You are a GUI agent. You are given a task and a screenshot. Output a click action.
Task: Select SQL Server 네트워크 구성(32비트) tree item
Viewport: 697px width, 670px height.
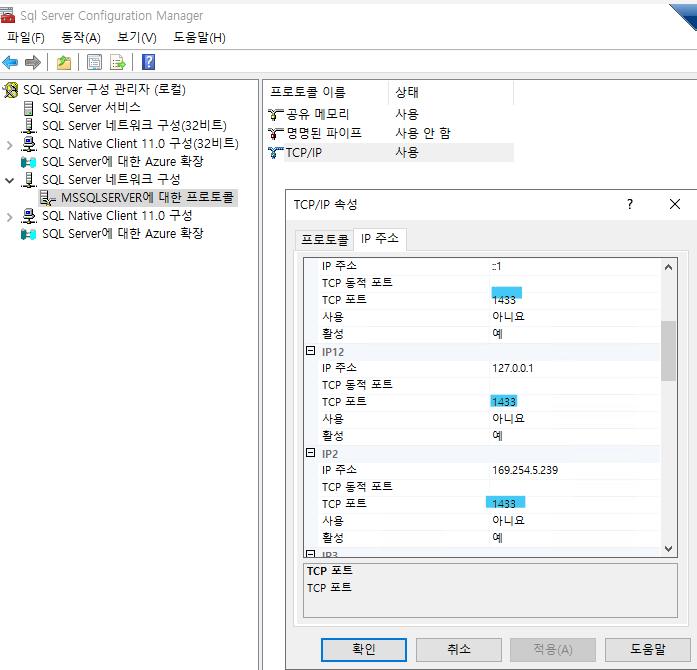134,125
